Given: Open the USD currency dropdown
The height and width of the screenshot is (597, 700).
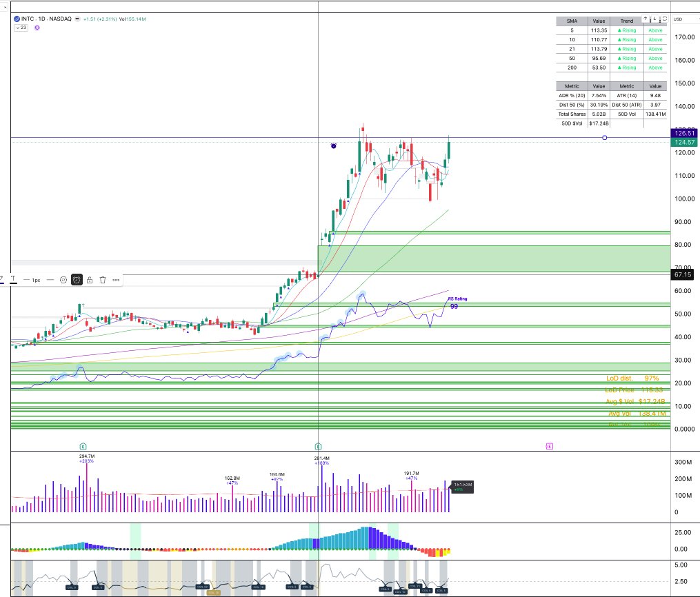Looking at the screenshot, I should point(686,19).
